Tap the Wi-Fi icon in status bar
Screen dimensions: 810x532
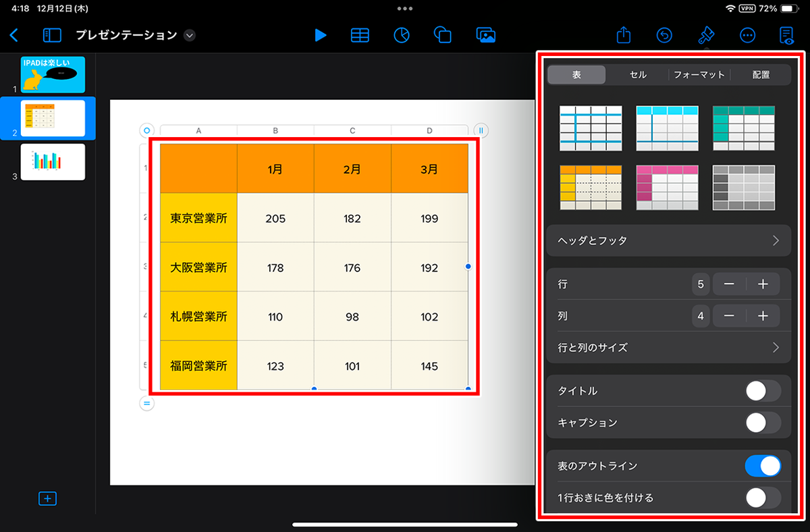coord(730,9)
